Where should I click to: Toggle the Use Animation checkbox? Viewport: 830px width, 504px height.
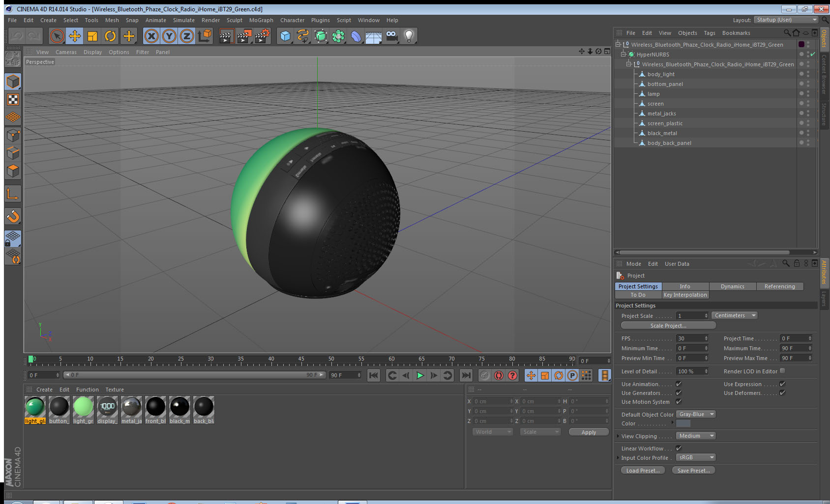coord(679,384)
